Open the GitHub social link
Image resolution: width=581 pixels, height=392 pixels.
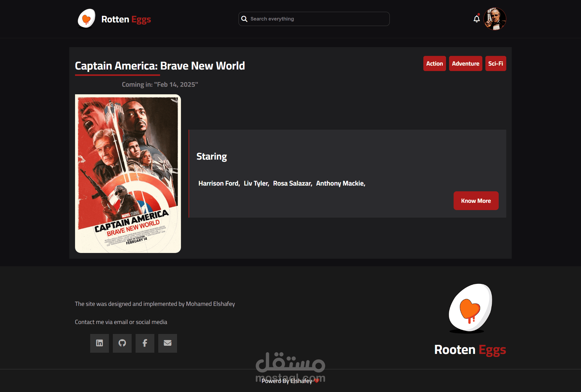122,343
